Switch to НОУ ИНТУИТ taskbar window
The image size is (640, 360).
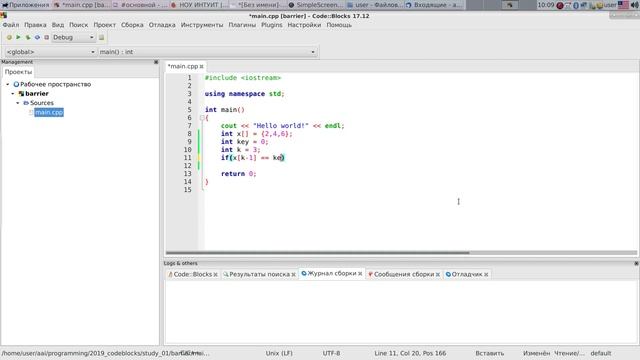coord(199,5)
